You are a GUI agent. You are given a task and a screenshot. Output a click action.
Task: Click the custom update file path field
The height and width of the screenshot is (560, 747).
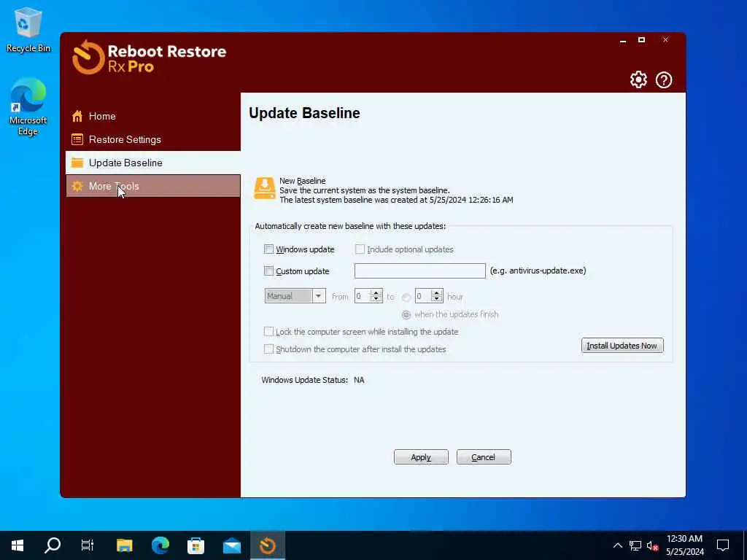point(419,271)
